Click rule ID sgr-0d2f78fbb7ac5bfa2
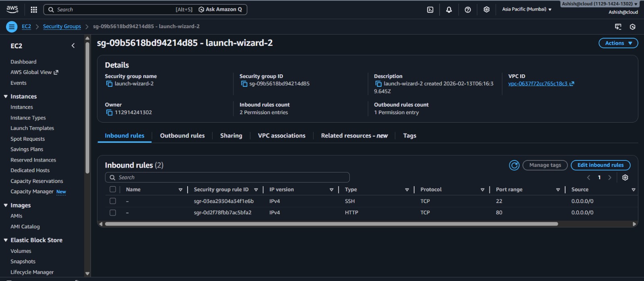 point(223,213)
